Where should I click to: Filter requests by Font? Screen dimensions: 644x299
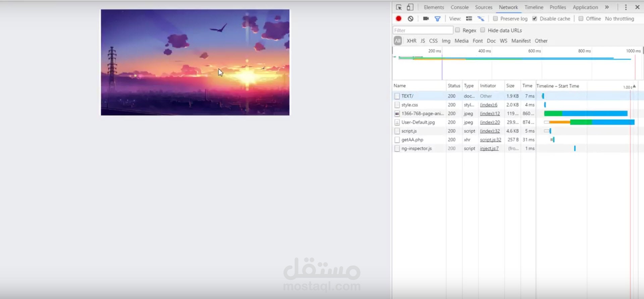coord(478,41)
